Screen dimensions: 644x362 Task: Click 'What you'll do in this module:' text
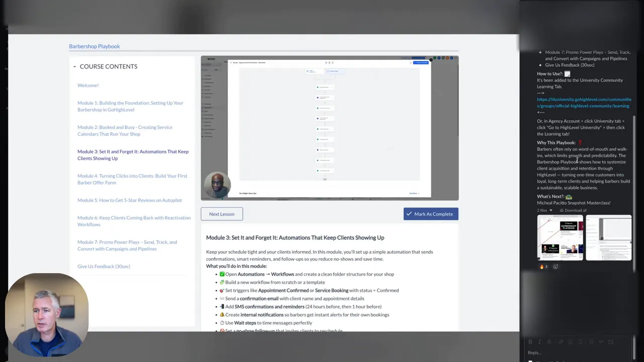(x=236, y=266)
